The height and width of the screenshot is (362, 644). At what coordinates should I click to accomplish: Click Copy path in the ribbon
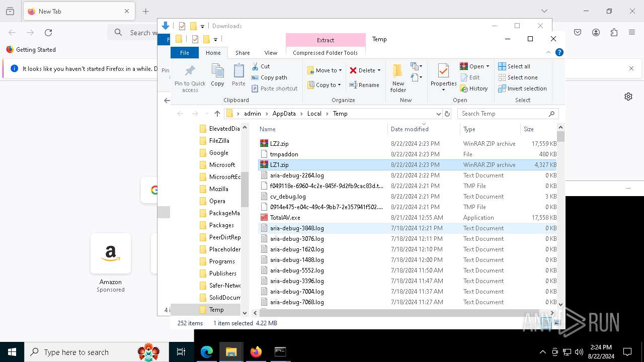tap(269, 77)
